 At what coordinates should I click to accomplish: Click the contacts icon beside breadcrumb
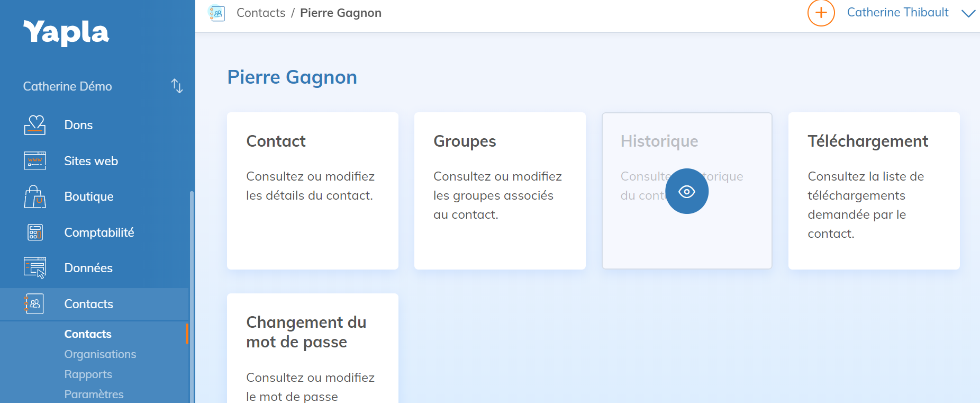click(217, 13)
